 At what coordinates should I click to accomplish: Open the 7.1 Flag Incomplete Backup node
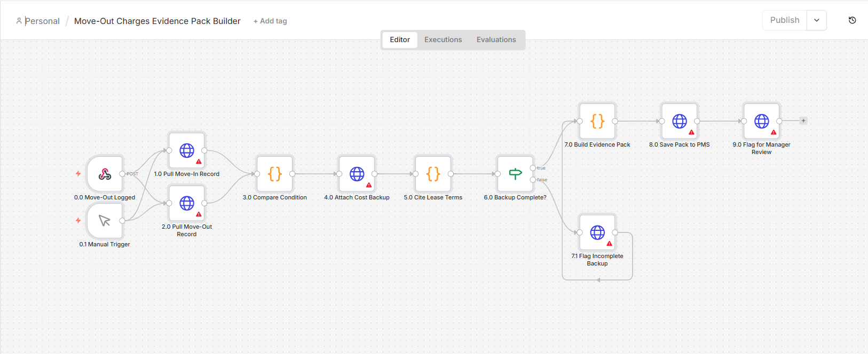(x=597, y=232)
